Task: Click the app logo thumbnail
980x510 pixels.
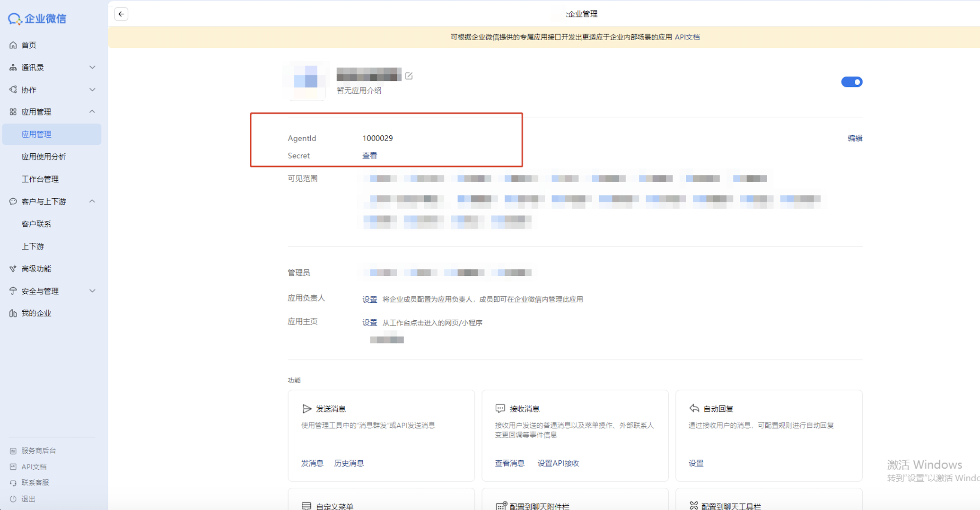Action: [306, 81]
